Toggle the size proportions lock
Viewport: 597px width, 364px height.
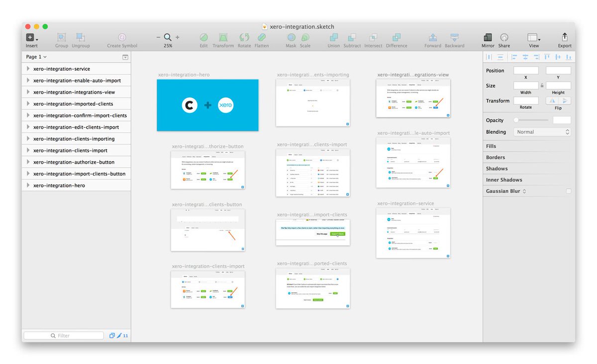tap(542, 86)
